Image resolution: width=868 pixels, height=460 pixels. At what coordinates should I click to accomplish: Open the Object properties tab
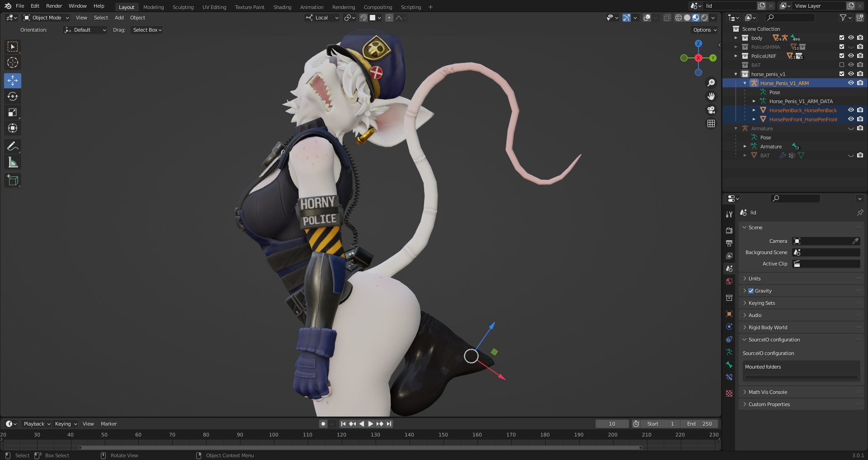click(x=729, y=313)
